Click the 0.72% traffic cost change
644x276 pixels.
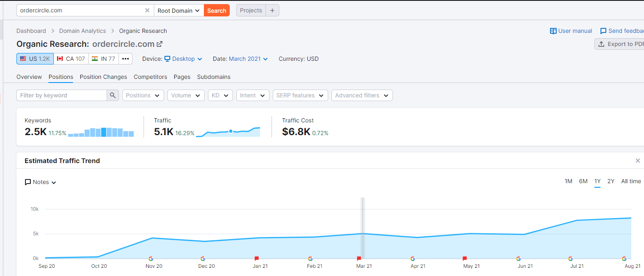[320, 133]
